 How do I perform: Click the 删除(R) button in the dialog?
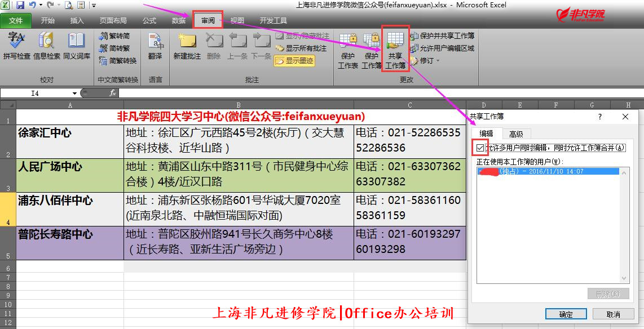[x=608, y=294]
